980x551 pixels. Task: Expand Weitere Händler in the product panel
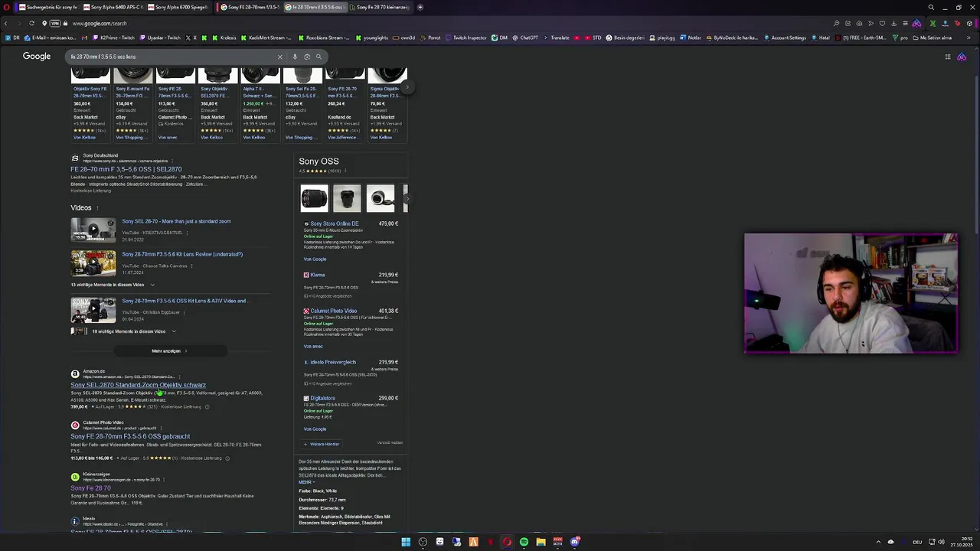pyautogui.click(x=322, y=444)
